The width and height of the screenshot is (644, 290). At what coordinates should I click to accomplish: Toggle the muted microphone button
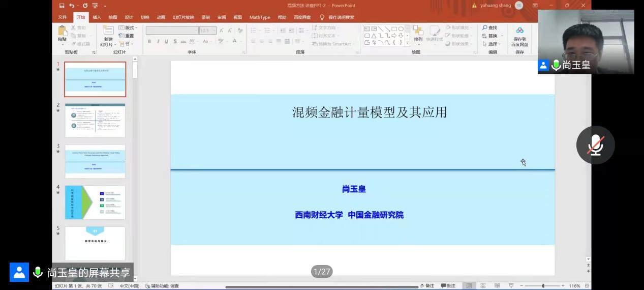[595, 145]
